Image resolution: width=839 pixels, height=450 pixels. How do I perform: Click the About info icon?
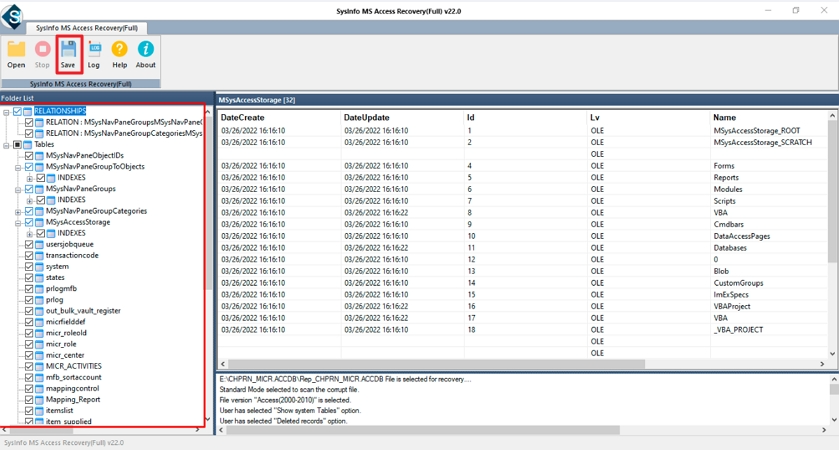click(x=146, y=54)
